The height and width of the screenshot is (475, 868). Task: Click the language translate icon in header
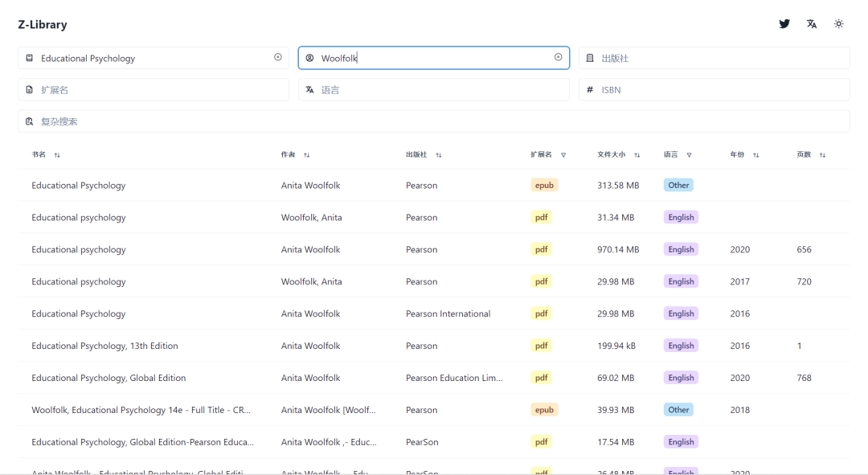(x=812, y=24)
